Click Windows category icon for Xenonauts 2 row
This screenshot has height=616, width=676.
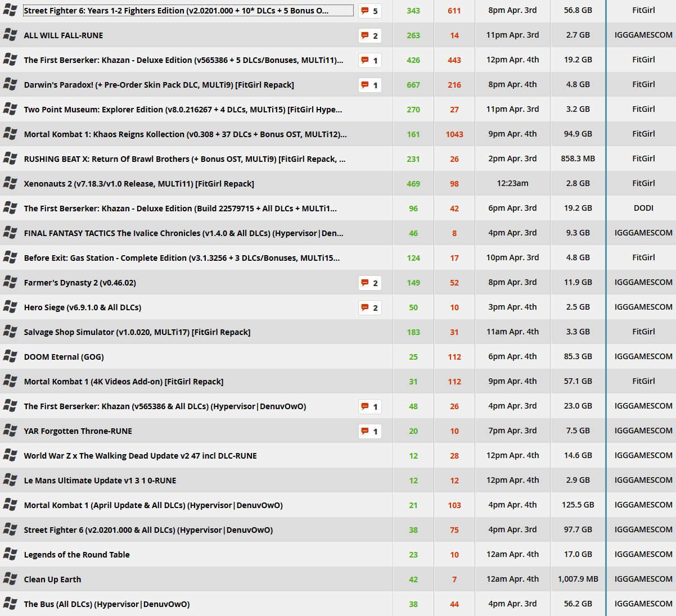[10, 183]
